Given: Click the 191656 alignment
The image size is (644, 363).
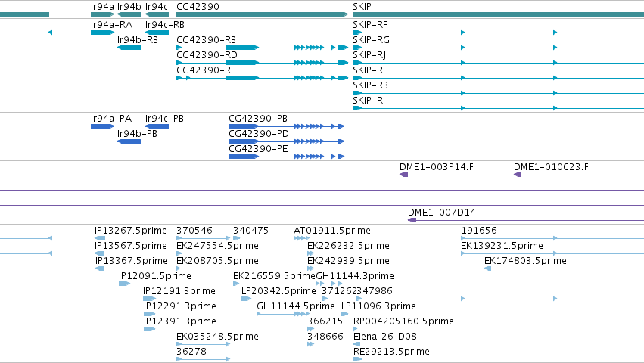Looking at the screenshot, I should coord(552,238).
